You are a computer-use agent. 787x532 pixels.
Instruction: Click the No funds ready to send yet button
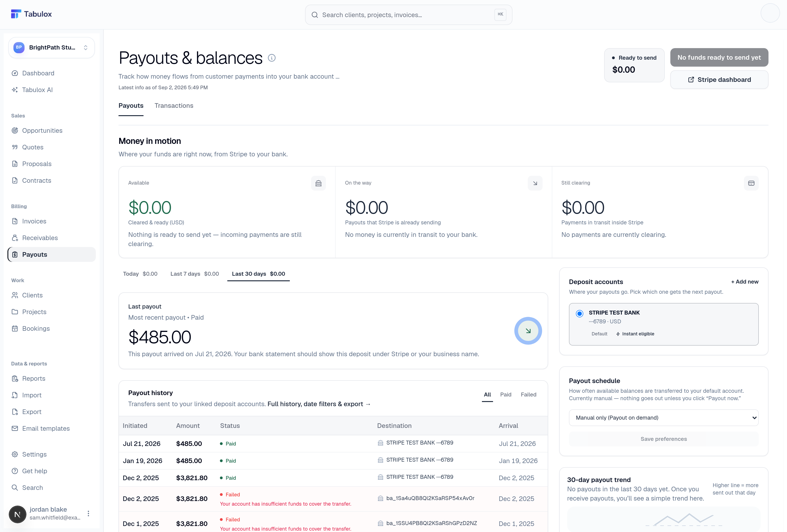point(719,58)
